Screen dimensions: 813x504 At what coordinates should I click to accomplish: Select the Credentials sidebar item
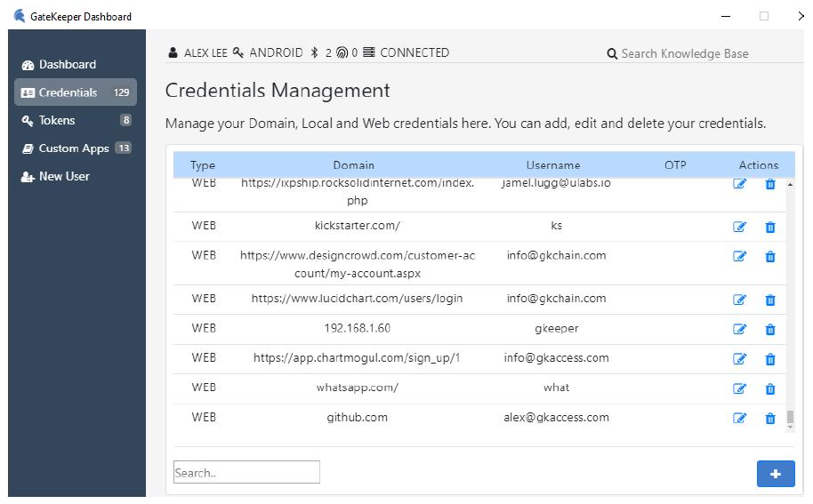(x=68, y=92)
